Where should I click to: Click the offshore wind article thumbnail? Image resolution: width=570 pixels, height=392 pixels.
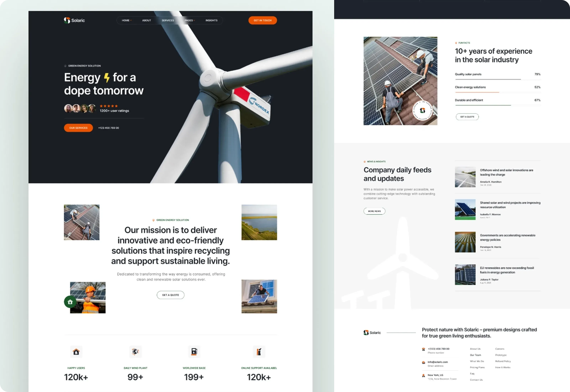465,177
